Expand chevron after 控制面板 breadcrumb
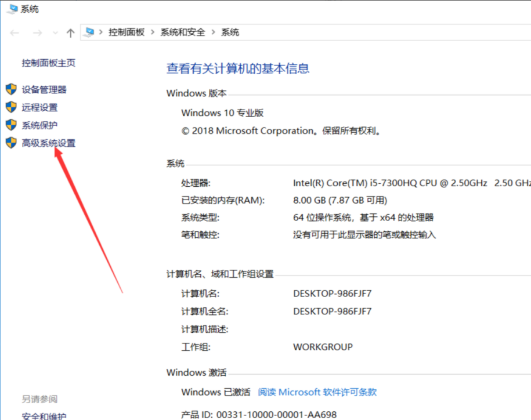The image size is (531, 420). point(153,32)
